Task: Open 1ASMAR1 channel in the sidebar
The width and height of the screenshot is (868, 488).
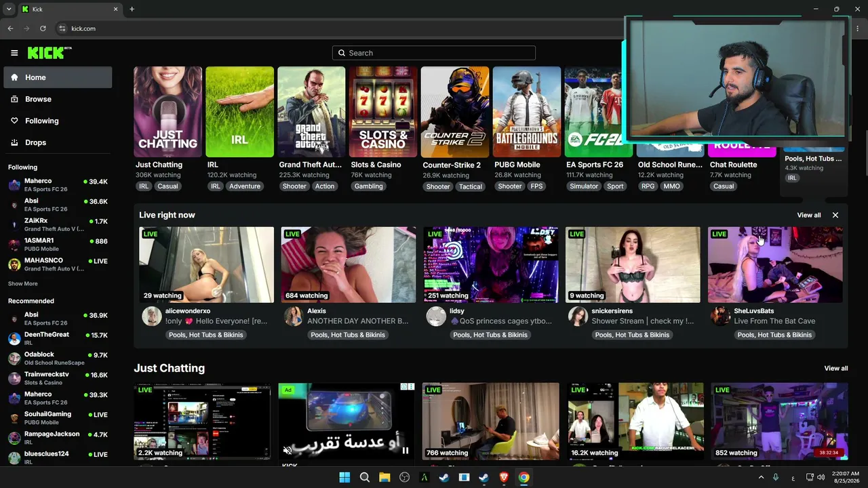Action: [58, 244]
